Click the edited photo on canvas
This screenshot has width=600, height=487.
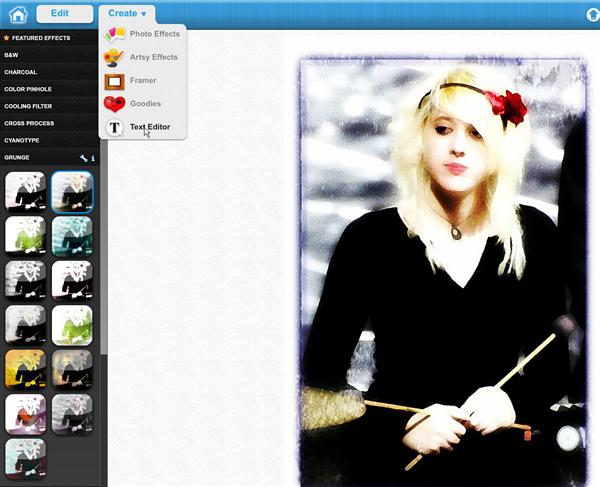(443, 272)
